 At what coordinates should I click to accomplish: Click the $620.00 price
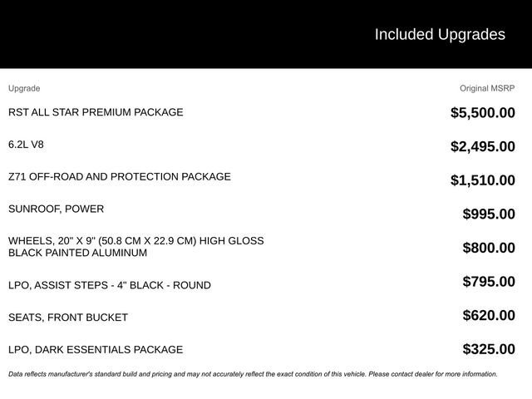click(x=489, y=315)
